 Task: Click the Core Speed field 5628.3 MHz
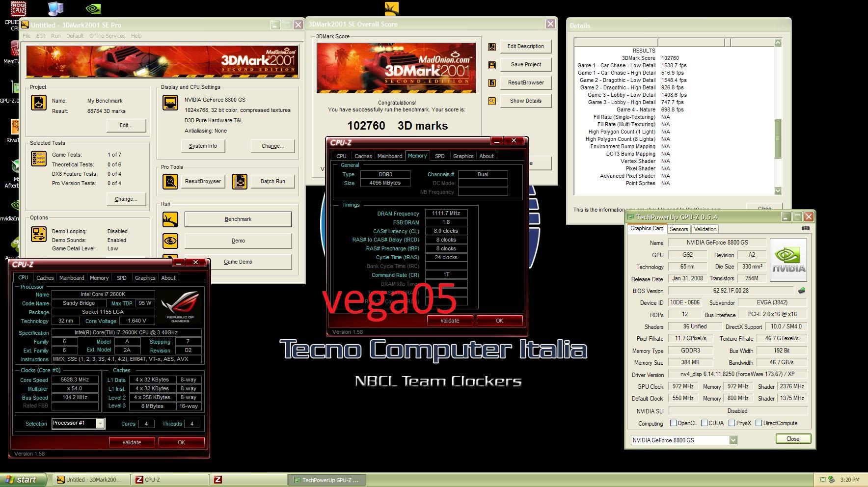click(x=75, y=380)
